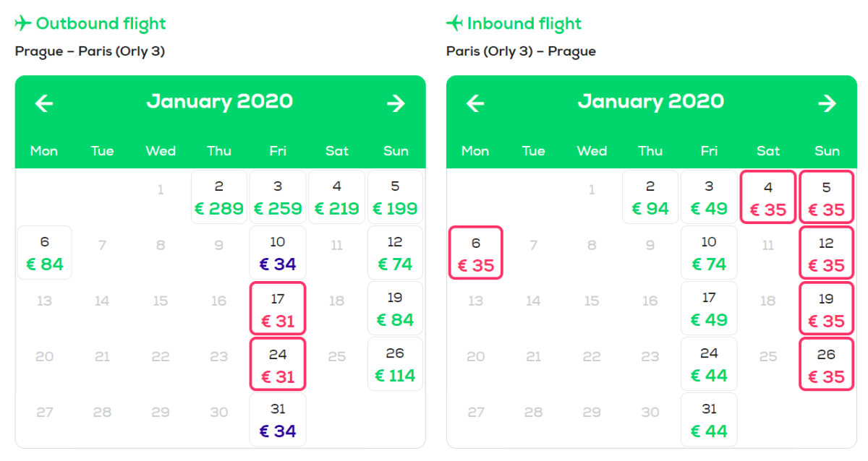Choose inbound January 26 at €35
868x461 pixels.
click(x=826, y=365)
